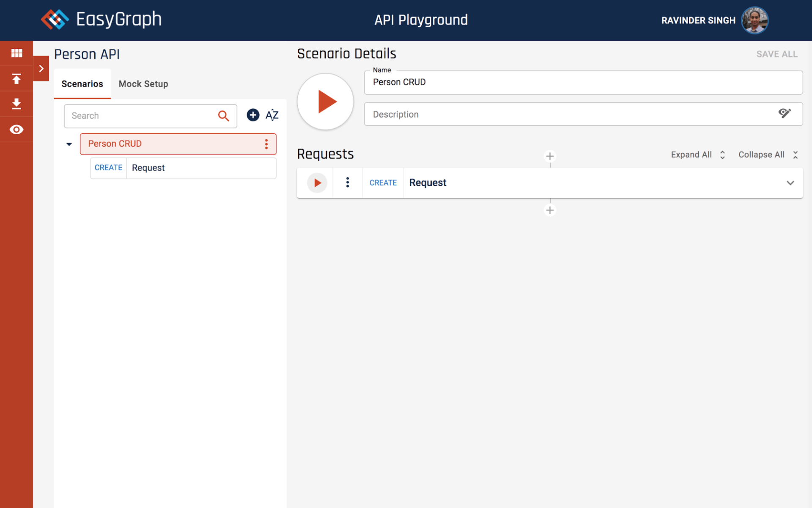812x508 pixels.
Task: Run the CREATE request play button
Action: pyautogui.click(x=317, y=183)
